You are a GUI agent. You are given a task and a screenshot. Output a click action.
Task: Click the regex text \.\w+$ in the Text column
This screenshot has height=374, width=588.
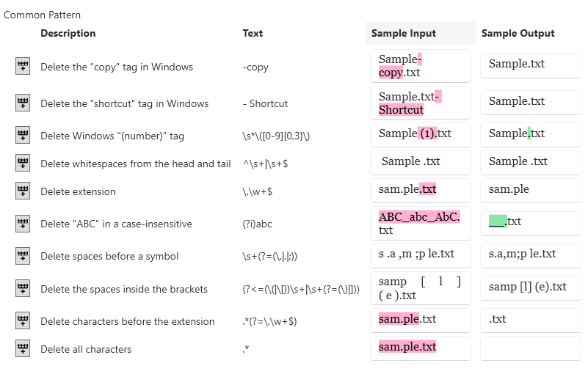(x=256, y=191)
